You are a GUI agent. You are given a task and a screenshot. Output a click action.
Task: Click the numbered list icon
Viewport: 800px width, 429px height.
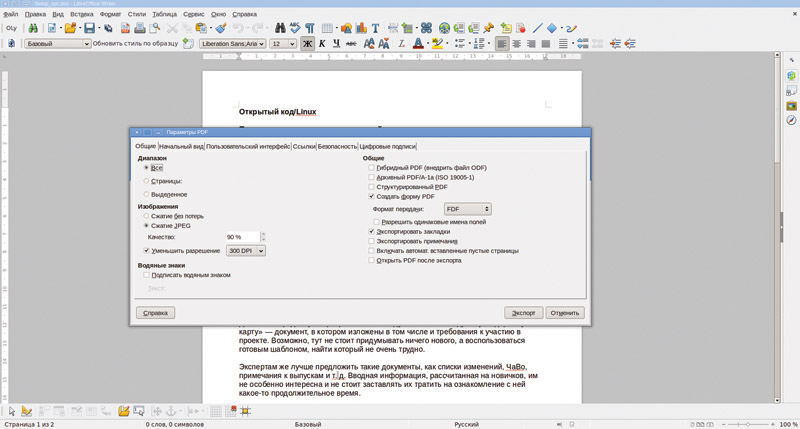479,44
